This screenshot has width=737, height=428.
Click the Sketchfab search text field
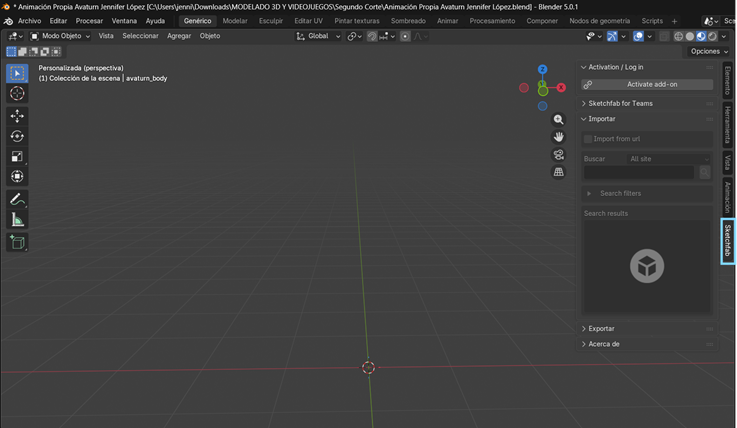click(639, 172)
